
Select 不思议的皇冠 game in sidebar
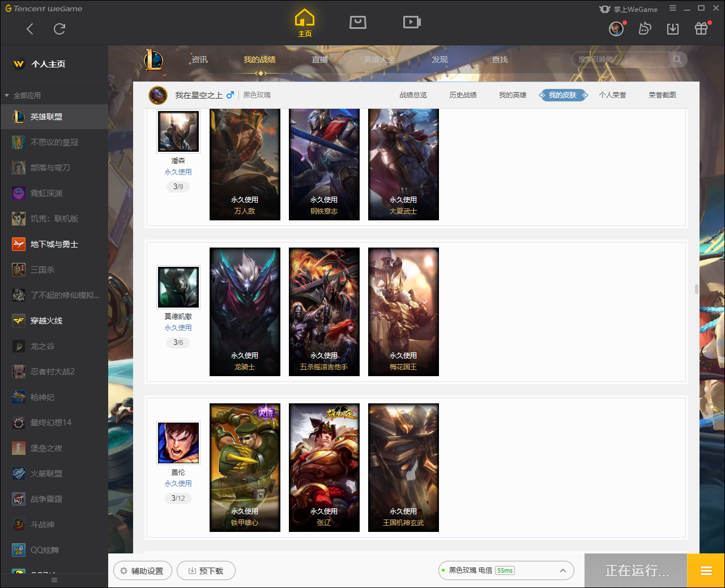click(x=54, y=142)
